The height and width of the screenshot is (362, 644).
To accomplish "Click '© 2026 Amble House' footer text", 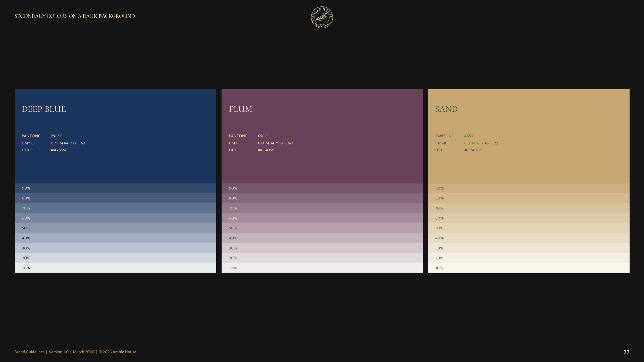I will click(117, 352).
